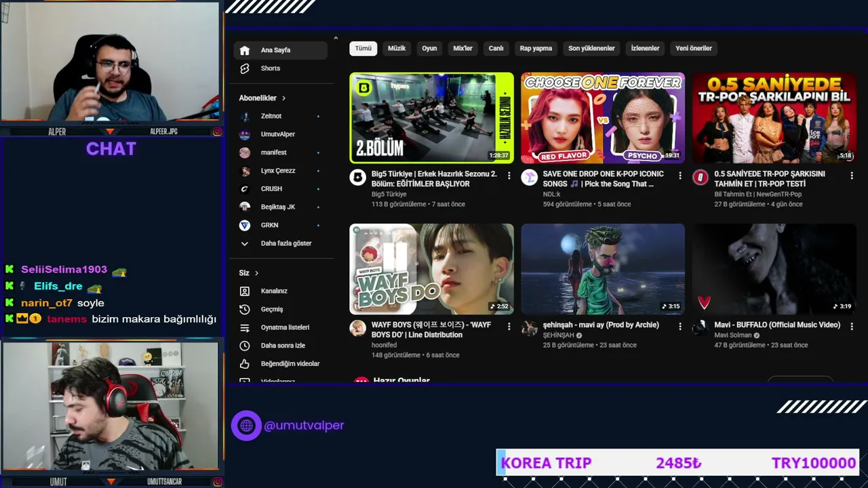This screenshot has width=868, height=488.
Task: Open Oynatma listeleri playlists icon
Action: [x=245, y=327]
